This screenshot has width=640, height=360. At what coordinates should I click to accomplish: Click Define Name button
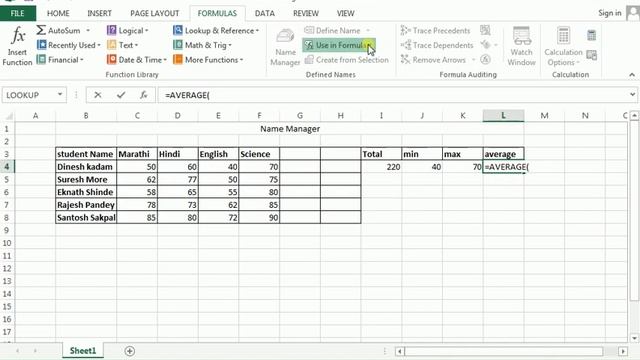333,30
